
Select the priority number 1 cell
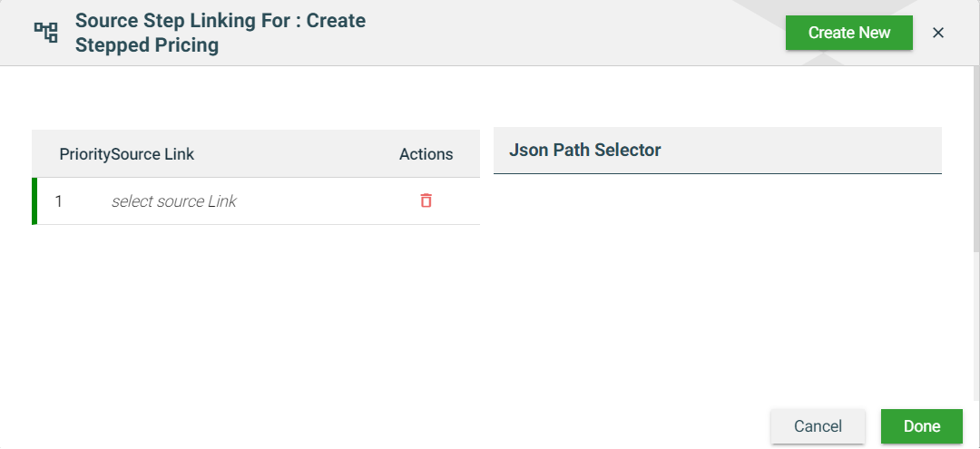(59, 201)
